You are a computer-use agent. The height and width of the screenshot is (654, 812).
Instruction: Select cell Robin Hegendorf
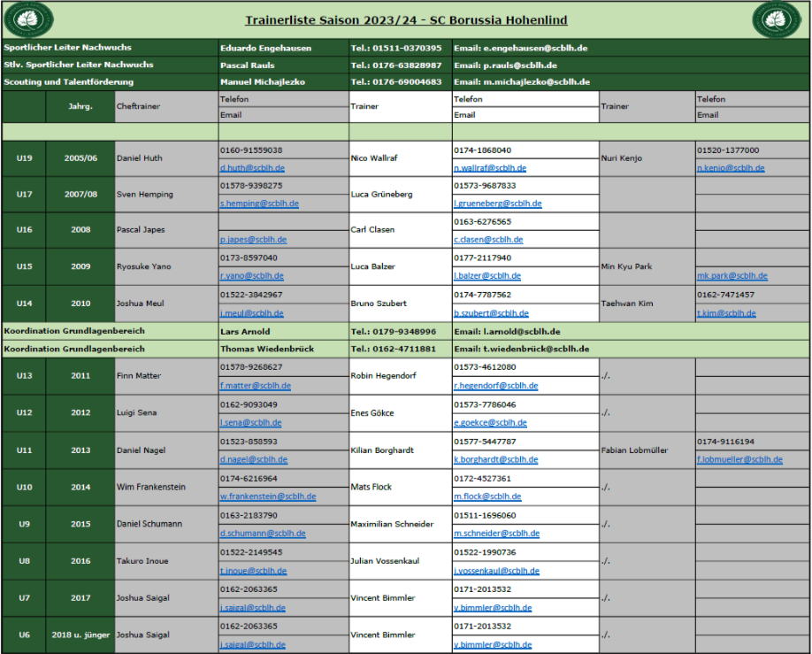pyautogui.click(x=401, y=376)
